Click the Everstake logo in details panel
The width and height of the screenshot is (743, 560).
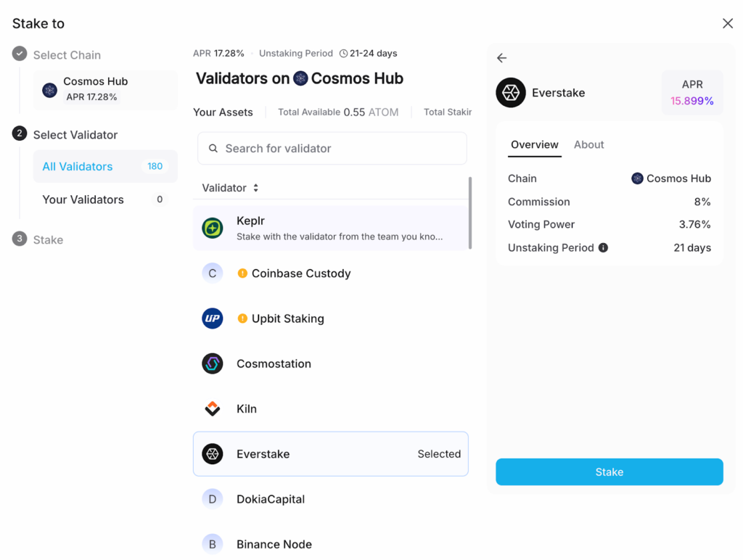coord(511,93)
